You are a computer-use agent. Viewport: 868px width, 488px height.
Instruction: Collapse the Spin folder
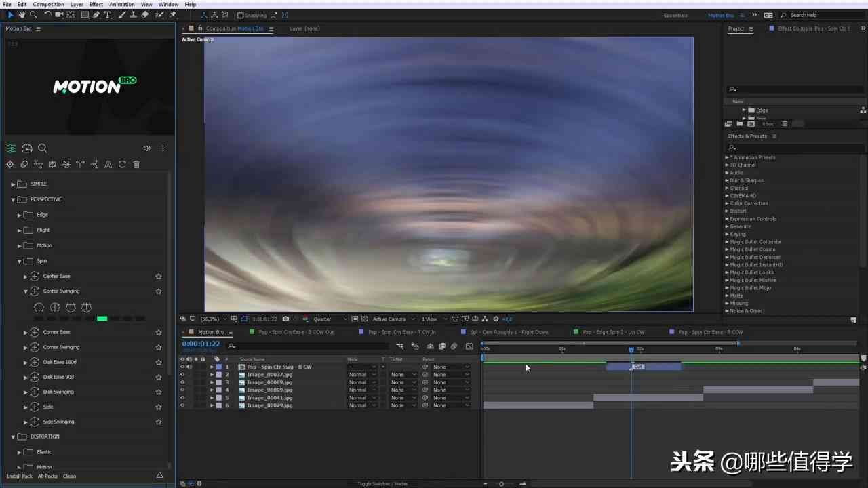19,261
